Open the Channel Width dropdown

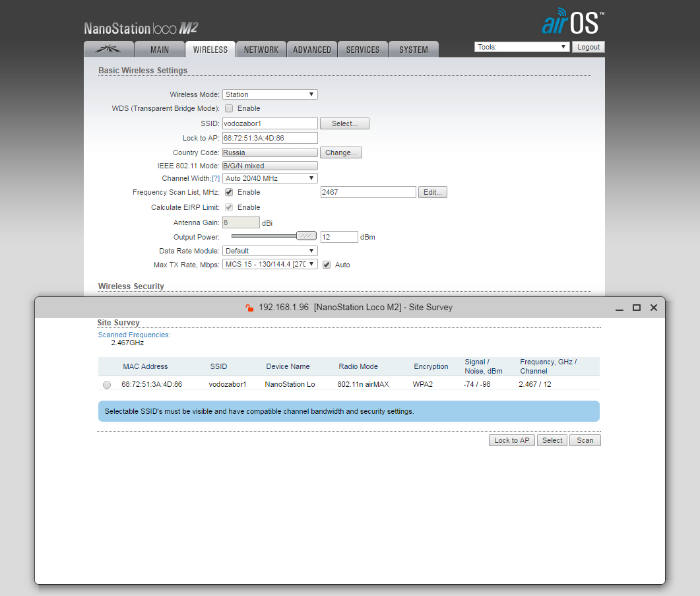point(270,178)
